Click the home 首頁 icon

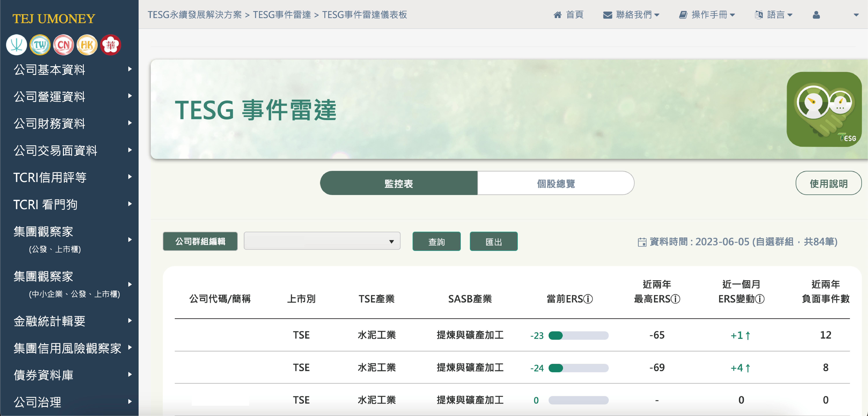[558, 15]
